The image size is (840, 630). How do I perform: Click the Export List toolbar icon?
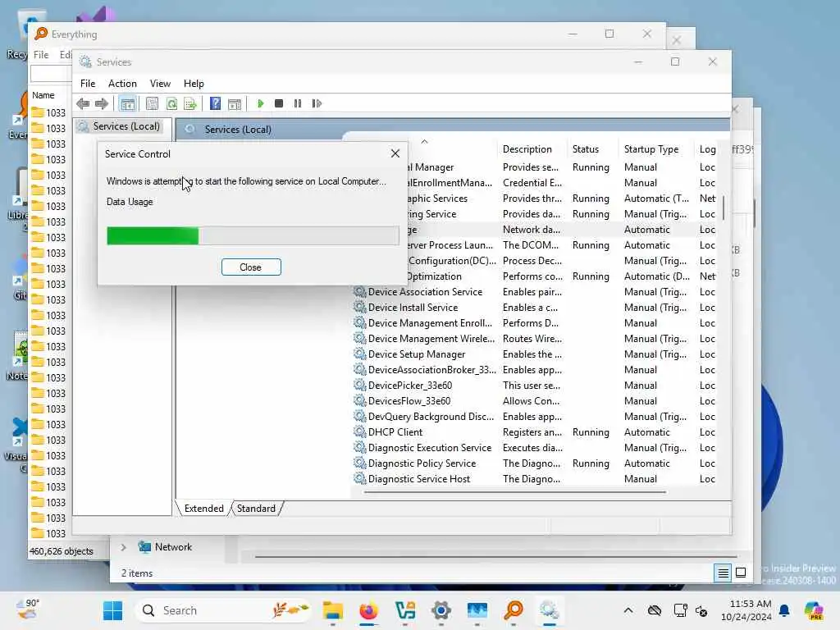190,103
